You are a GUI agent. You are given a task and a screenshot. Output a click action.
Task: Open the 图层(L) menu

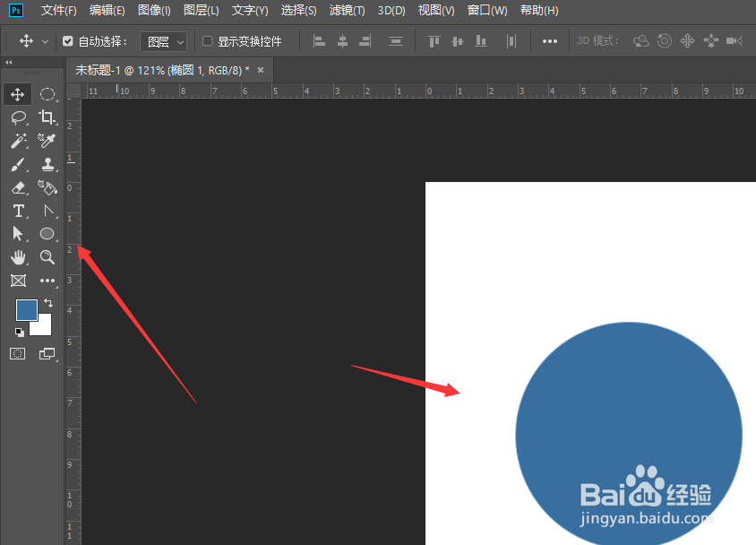[201, 11]
